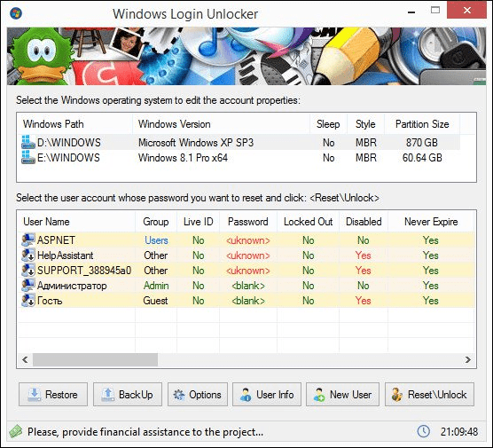Select the Гость user name
The height and width of the screenshot is (448, 493).
[50, 301]
